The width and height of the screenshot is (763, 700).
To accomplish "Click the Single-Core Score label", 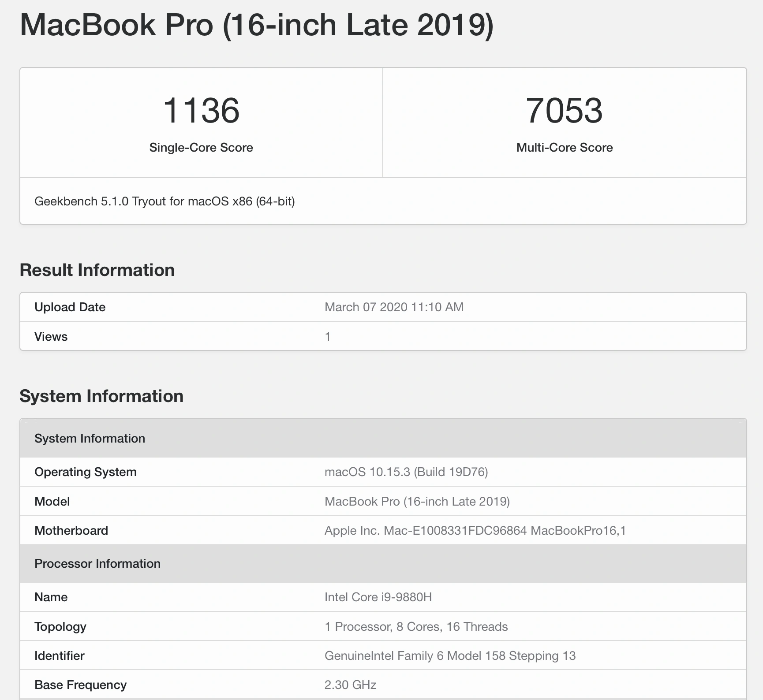I will point(201,147).
